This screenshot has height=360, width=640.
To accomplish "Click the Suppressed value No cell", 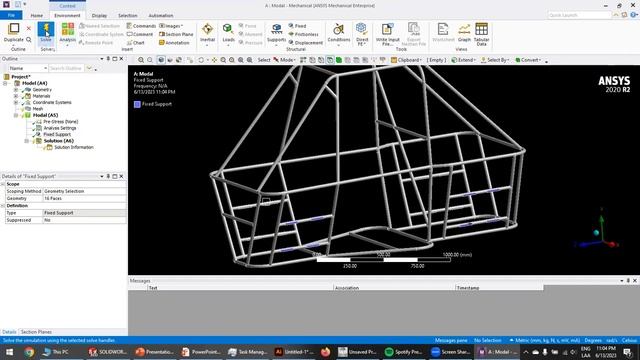I will click(84, 220).
